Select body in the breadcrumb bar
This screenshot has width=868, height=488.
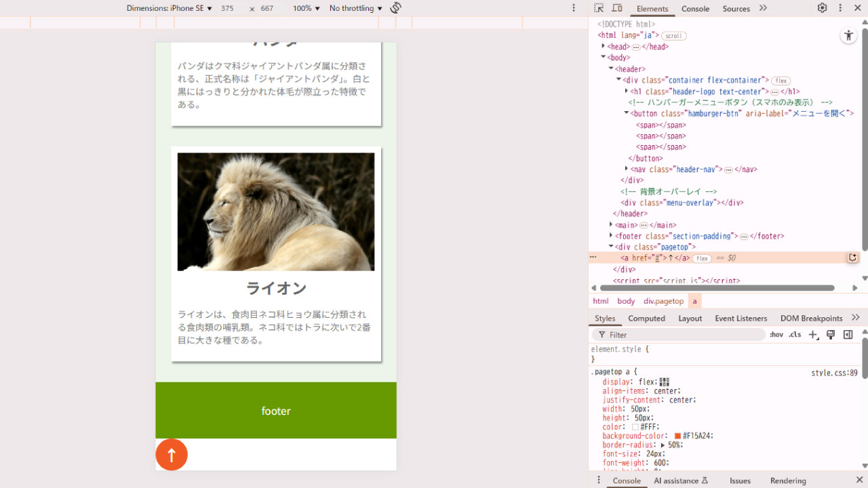click(626, 301)
